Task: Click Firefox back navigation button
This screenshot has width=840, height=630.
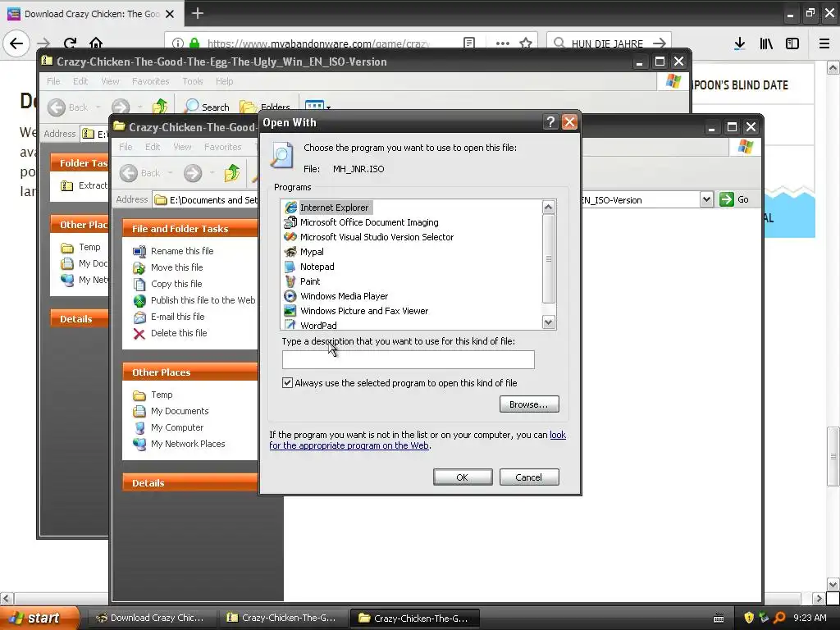Action: pyautogui.click(x=16, y=43)
